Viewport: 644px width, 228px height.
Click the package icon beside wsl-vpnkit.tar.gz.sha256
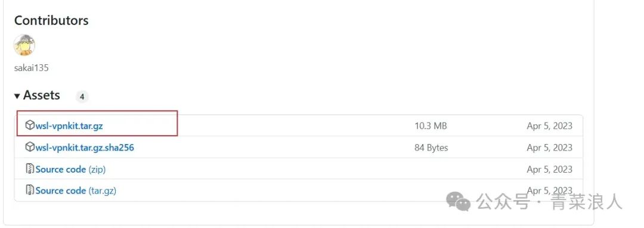30,147
